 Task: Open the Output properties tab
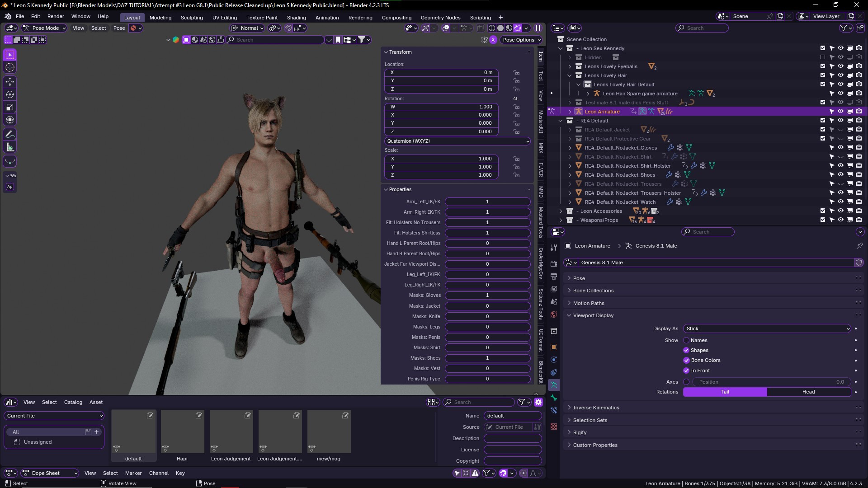pyautogui.click(x=554, y=276)
